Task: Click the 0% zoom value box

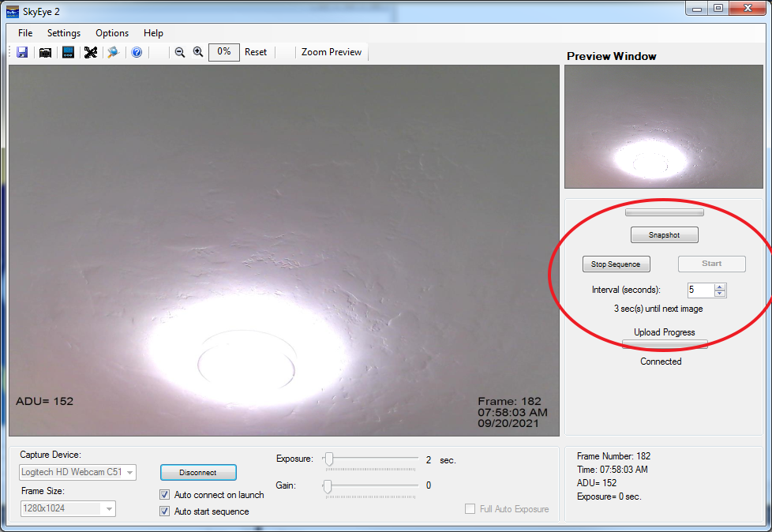Action: pyautogui.click(x=224, y=52)
